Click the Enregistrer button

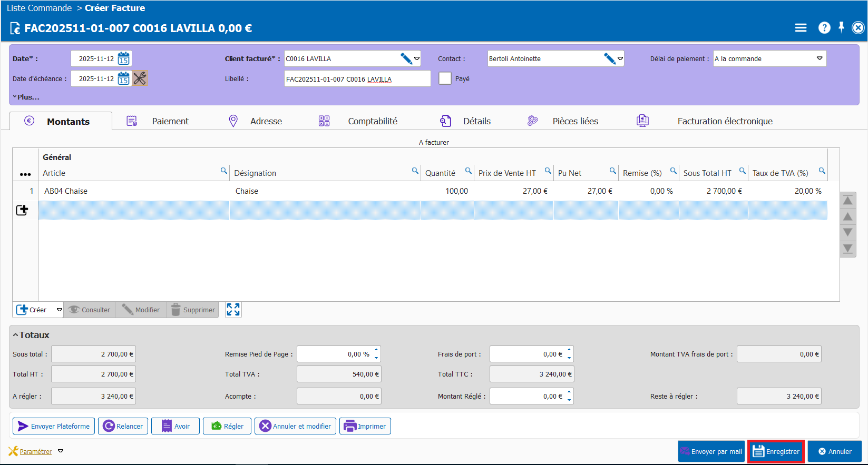[776, 451]
